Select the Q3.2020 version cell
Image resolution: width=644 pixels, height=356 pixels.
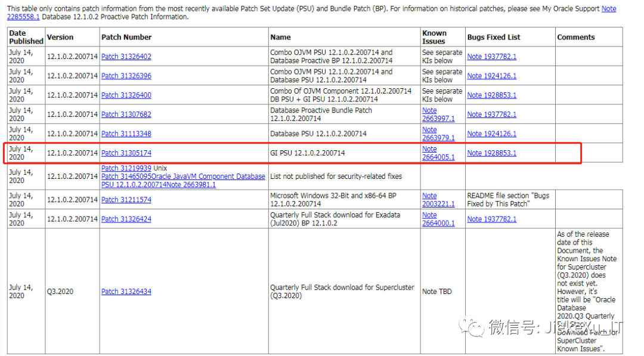72,292
